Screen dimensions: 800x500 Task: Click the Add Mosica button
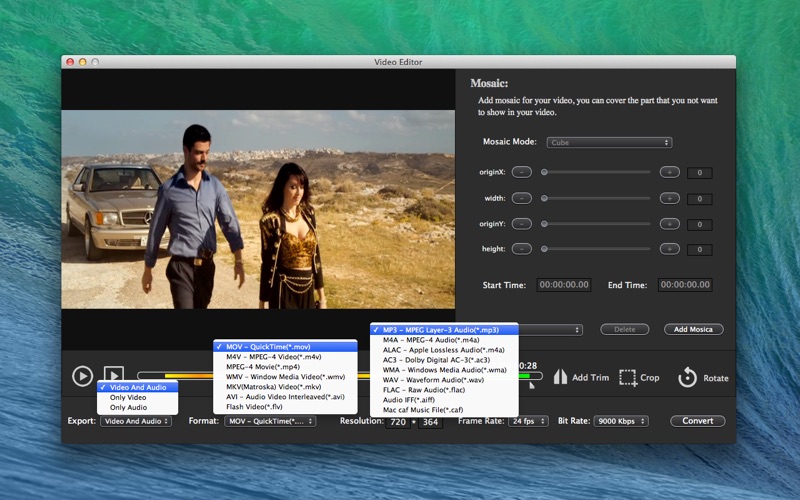[693, 330]
